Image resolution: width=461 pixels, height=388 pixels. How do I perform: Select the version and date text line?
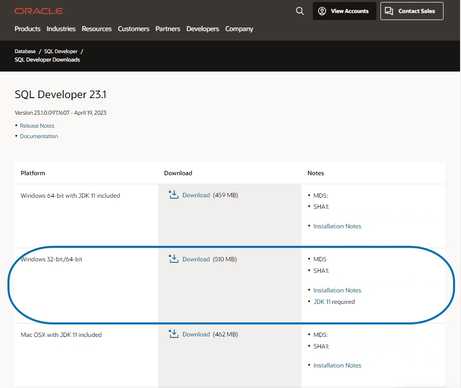coord(60,113)
